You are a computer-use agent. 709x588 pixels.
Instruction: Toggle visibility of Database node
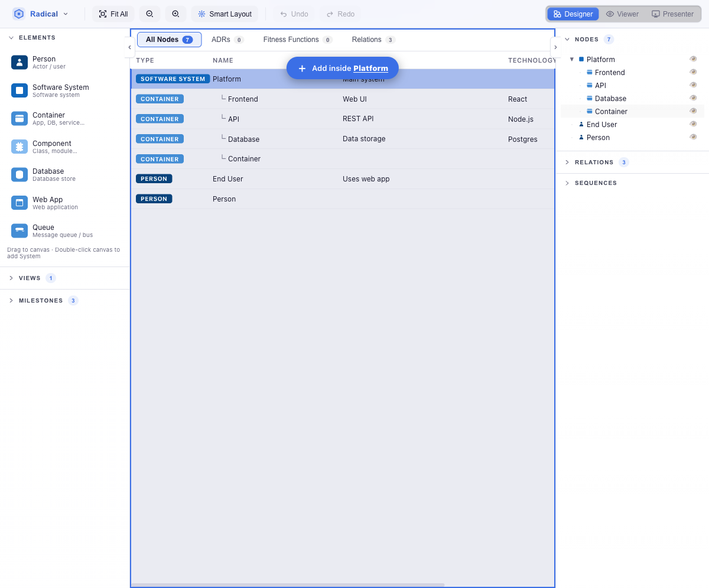(x=693, y=98)
